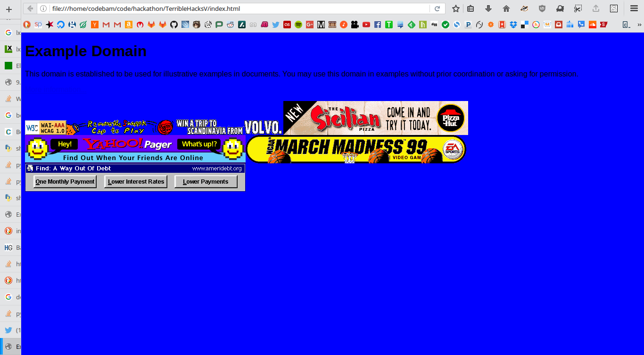Screen dimensions: 644x355
Task: Select the active Example Domain sidebar tab
Action: 10,347
